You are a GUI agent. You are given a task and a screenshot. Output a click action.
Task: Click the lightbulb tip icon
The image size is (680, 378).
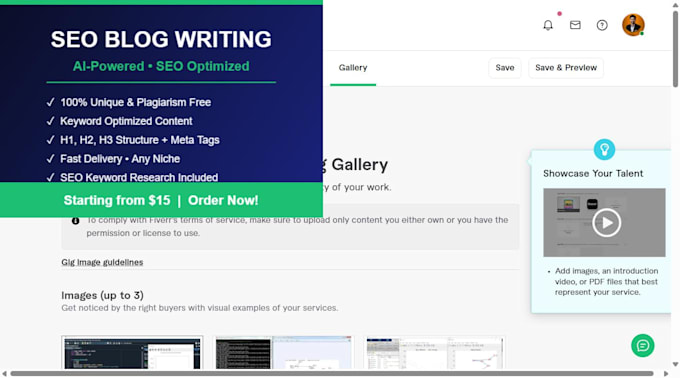tap(605, 150)
